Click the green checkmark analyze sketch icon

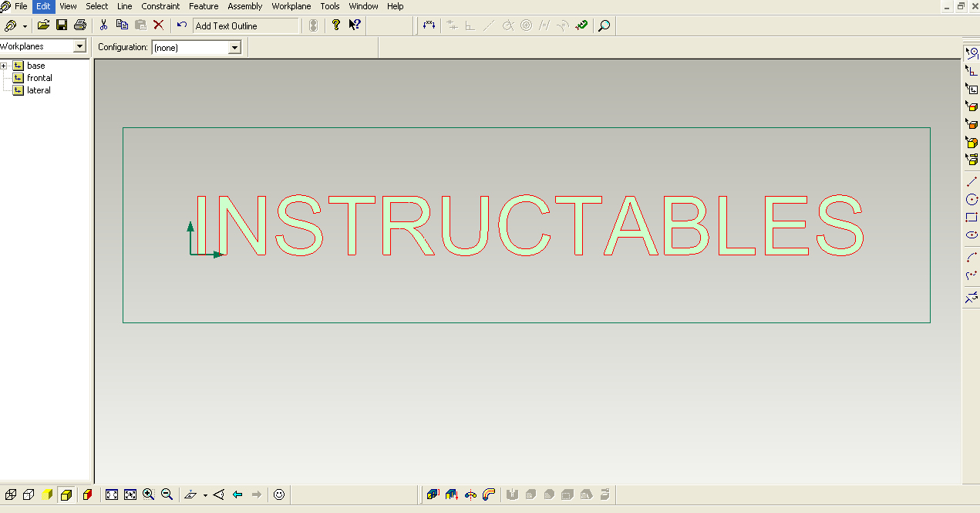tap(582, 25)
